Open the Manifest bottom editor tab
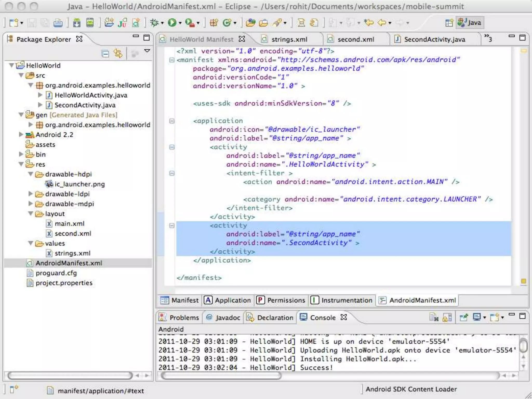Viewport: 532px width, 399px height. coord(179,300)
